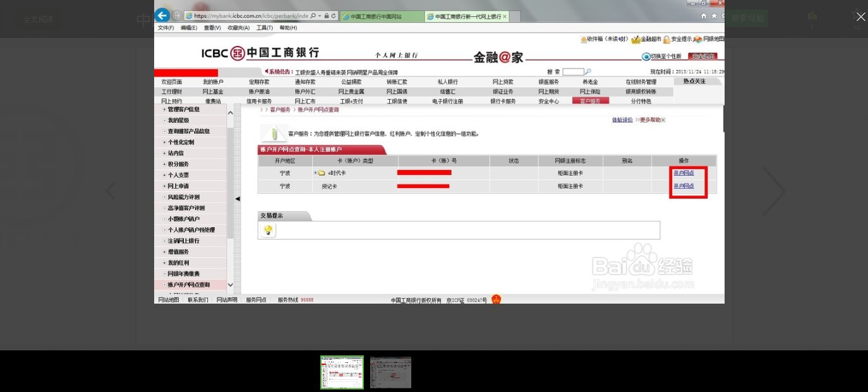Screen dimensions: 868x392
Task: Open 金融超市 shopping basket link
Action: coord(636,39)
